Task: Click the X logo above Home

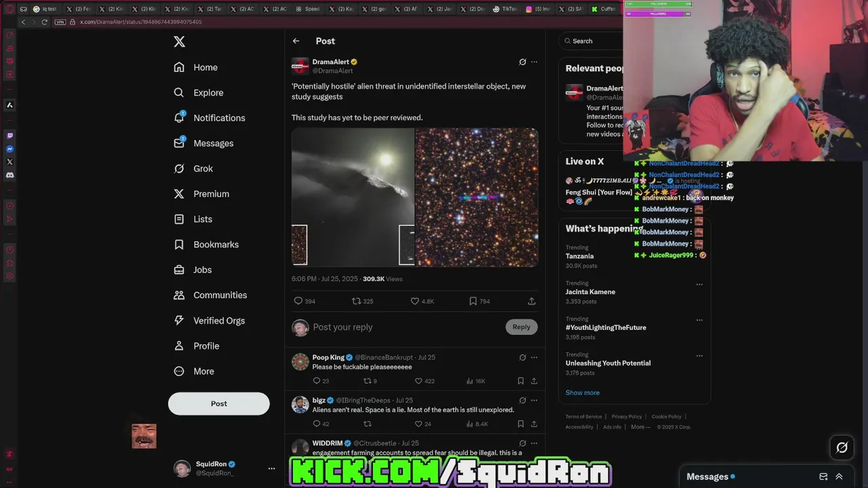Action: pos(179,41)
